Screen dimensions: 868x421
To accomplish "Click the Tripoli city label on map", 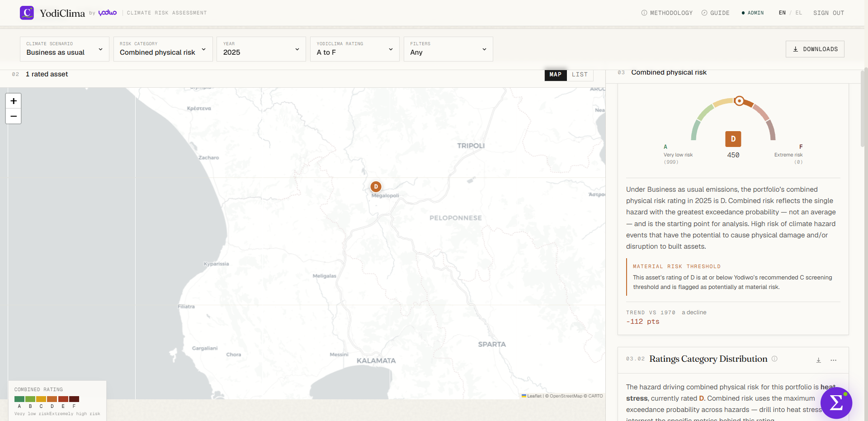I will pyautogui.click(x=471, y=146).
